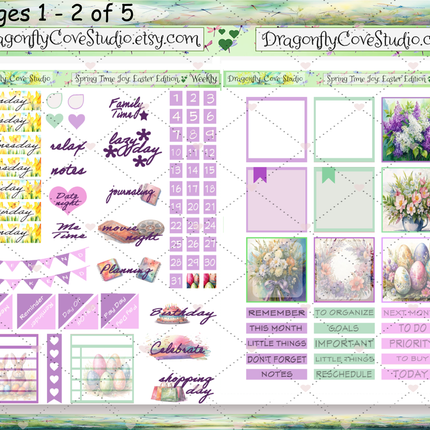
Task: Select date number 5 sticker
Action: 193,116
